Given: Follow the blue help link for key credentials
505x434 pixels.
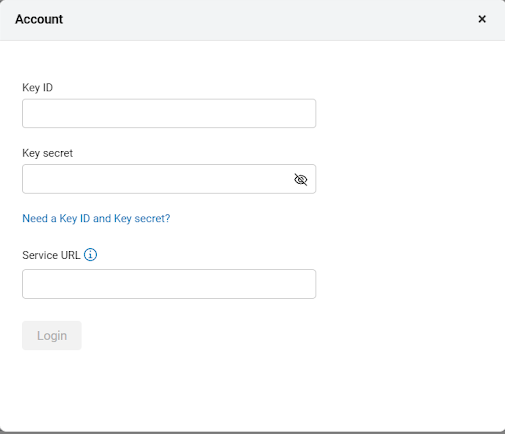Looking at the screenshot, I should click(x=96, y=218).
